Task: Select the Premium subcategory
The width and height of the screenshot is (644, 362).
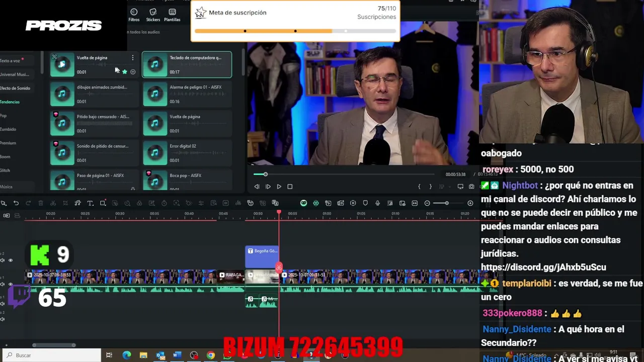Action: pos(8,143)
